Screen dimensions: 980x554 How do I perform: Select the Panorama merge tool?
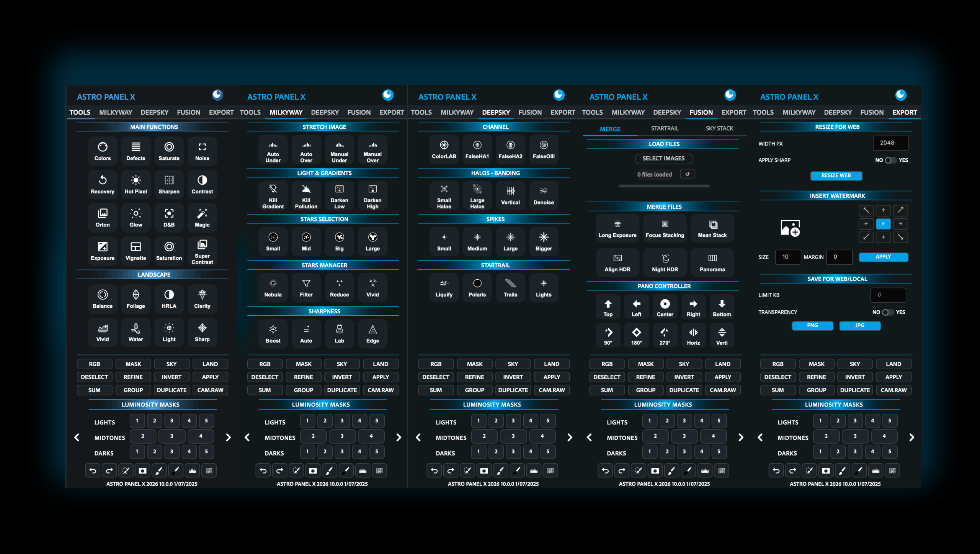coord(712,262)
